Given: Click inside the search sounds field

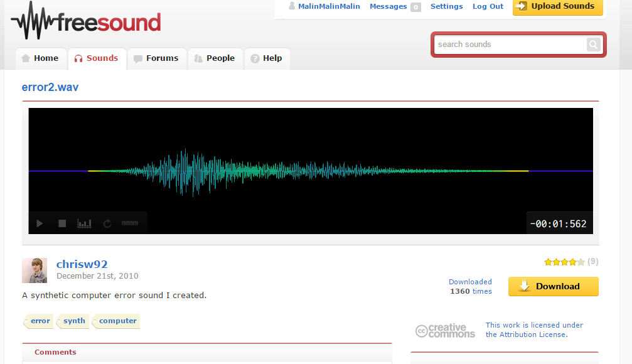Looking at the screenshot, I should [x=508, y=45].
